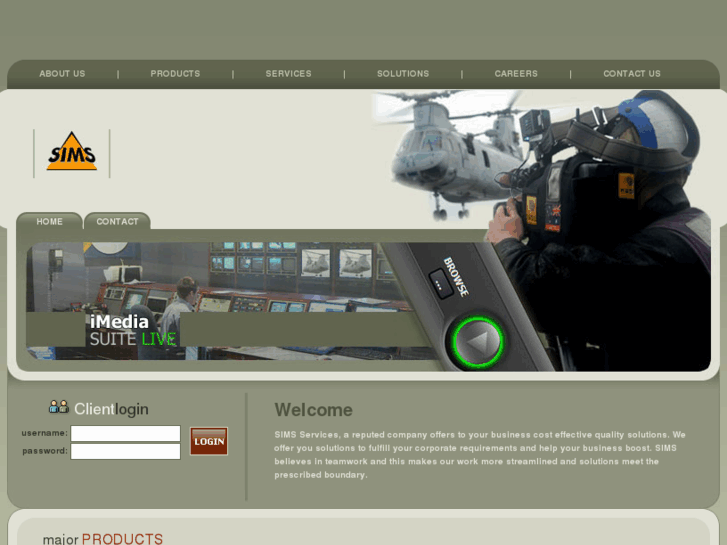
Task: Go to the SERVICES page
Action: (x=288, y=74)
